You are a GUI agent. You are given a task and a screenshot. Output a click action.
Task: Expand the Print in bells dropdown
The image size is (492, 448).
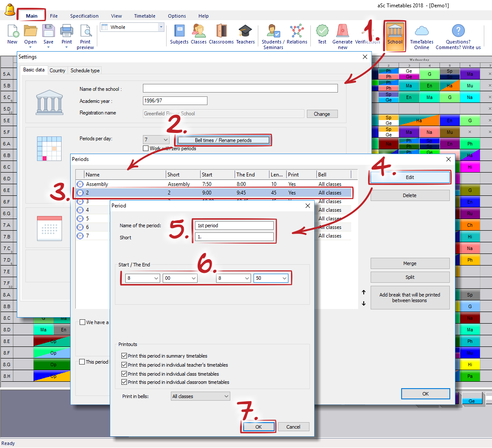(201, 396)
